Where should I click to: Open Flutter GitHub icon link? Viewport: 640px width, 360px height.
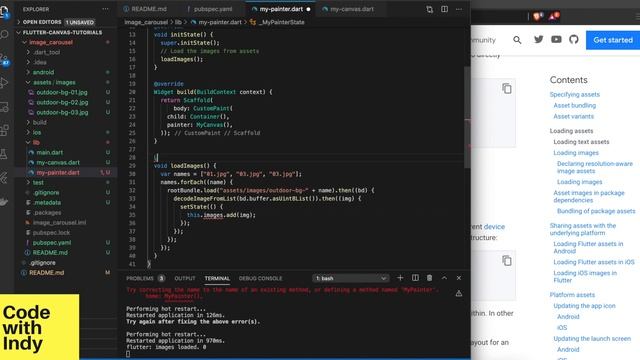[574, 40]
